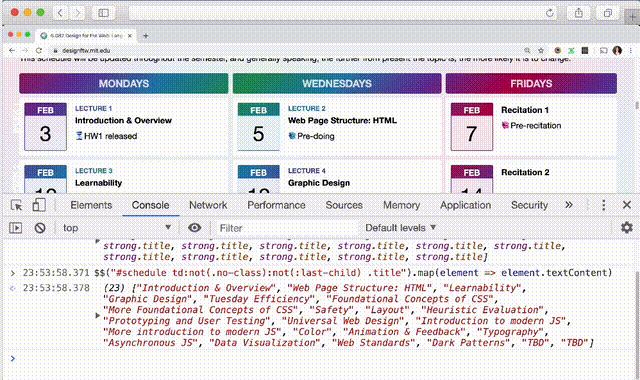Click the console Filter field
640x380 pixels.
[x=286, y=228]
